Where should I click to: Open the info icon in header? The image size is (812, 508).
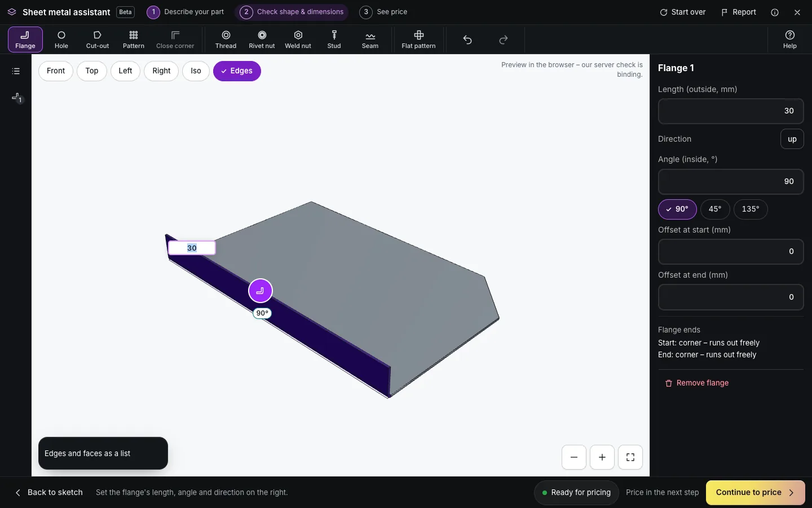(x=775, y=12)
